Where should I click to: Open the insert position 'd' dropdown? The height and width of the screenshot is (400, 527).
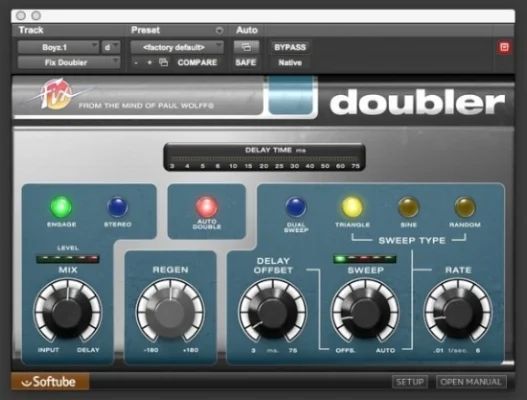point(111,47)
